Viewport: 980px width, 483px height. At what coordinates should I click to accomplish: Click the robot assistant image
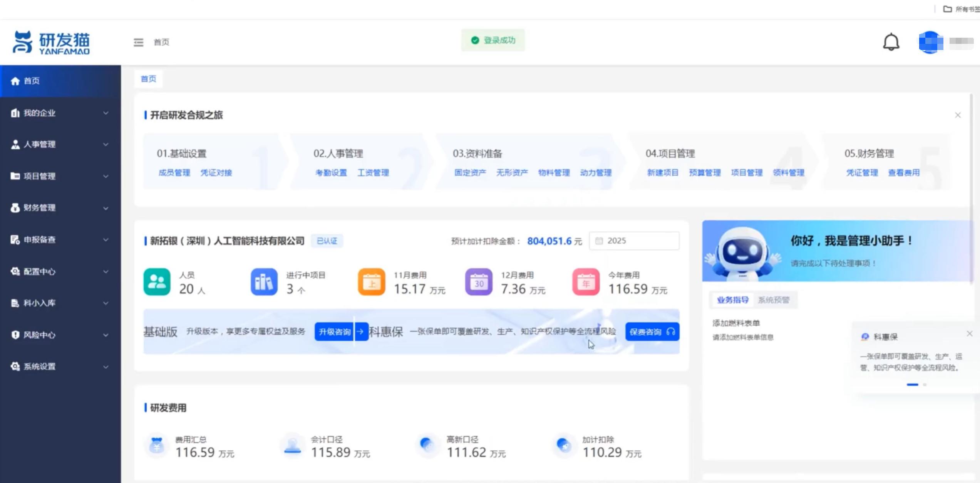[x=743, y=253]
